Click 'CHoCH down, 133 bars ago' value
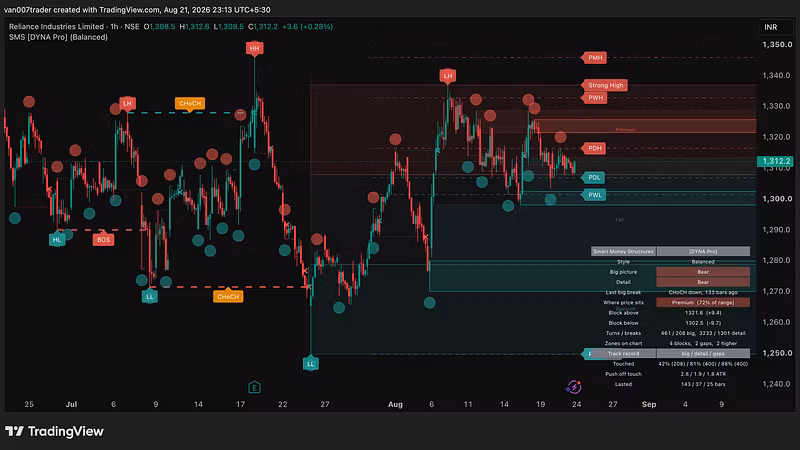 703,292
